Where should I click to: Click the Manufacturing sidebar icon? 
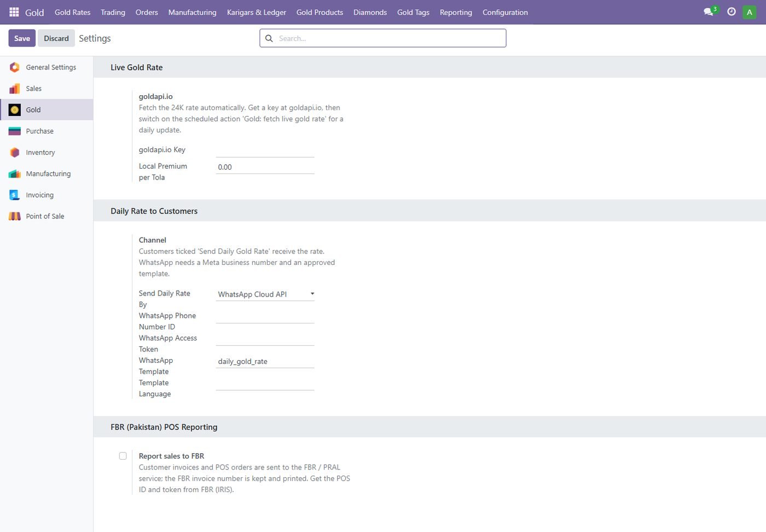pos(15,174)
